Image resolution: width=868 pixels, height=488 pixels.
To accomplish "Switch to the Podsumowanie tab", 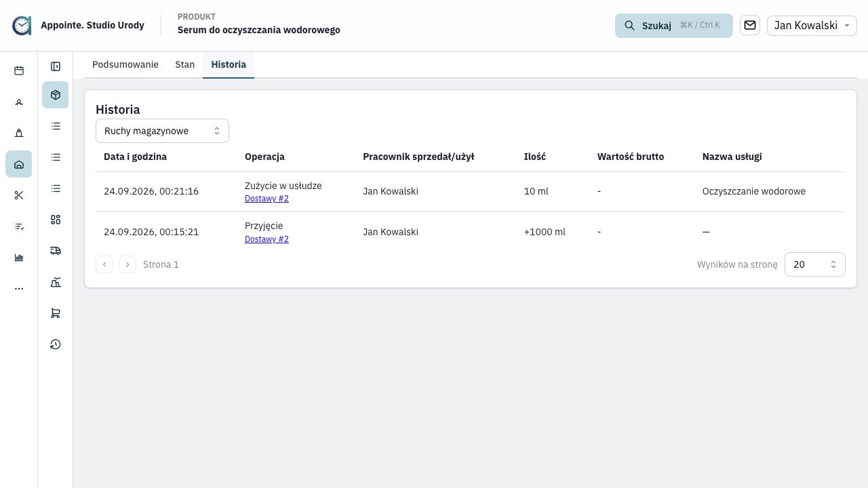I will (x=125, y=64).
